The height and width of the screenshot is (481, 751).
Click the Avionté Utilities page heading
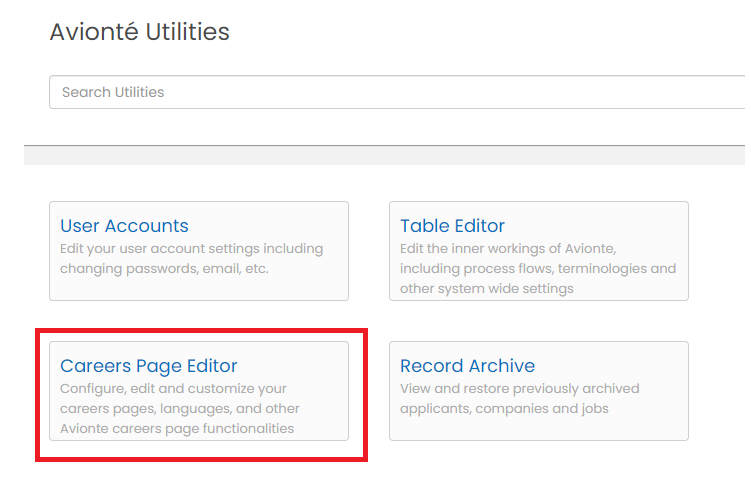pyautogui.click(x=140, y=32)
